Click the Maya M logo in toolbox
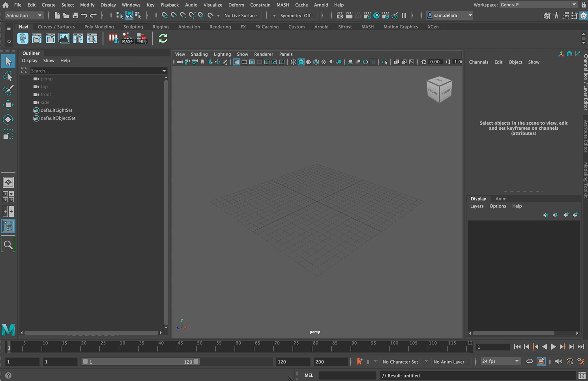588x381 pixels. pyautogui.click(x=8, y=329)
